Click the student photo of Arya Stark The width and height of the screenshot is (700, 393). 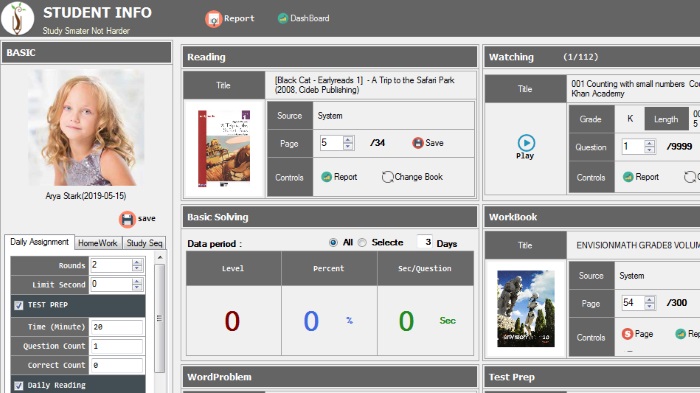[x=86, y=127]
